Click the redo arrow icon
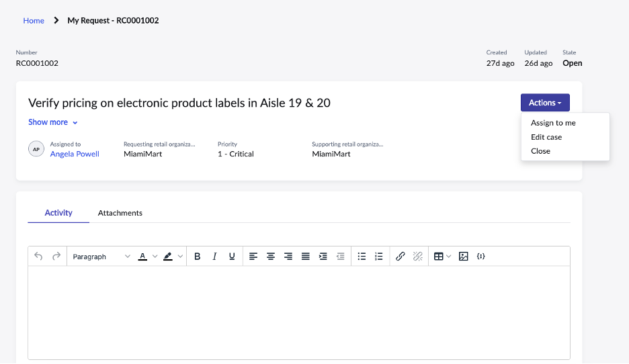The height and width of the screenshot is (364, 629). (x=56, y=256)
